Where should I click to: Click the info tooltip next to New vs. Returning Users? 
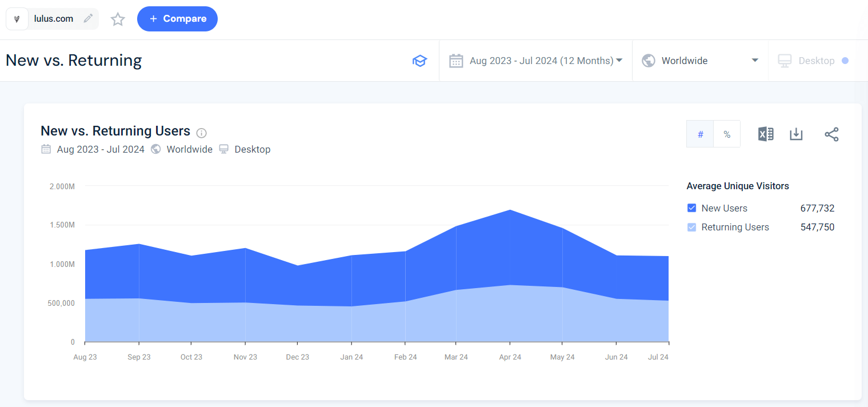(x=201, y=133)
